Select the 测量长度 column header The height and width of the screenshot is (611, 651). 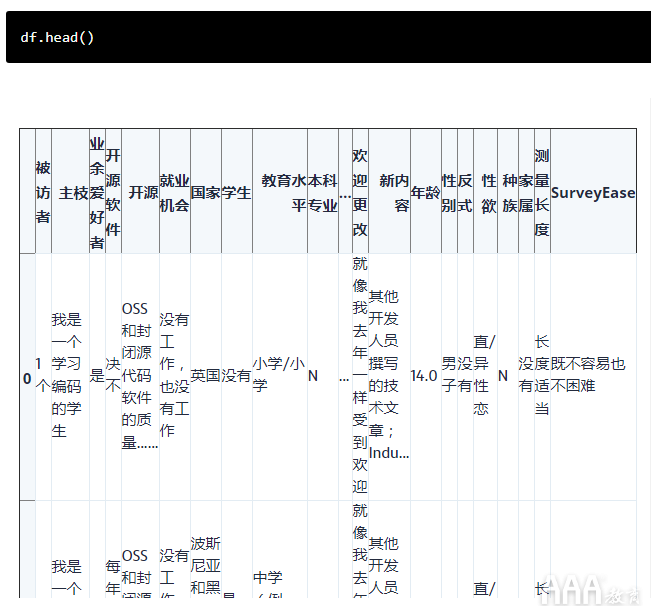point(542,192)
